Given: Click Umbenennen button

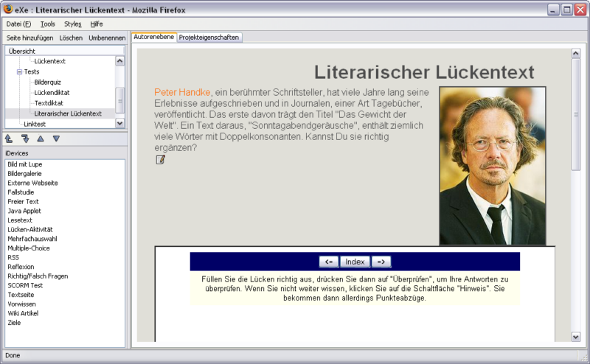Looking at the screenshot, I should 107,38.
